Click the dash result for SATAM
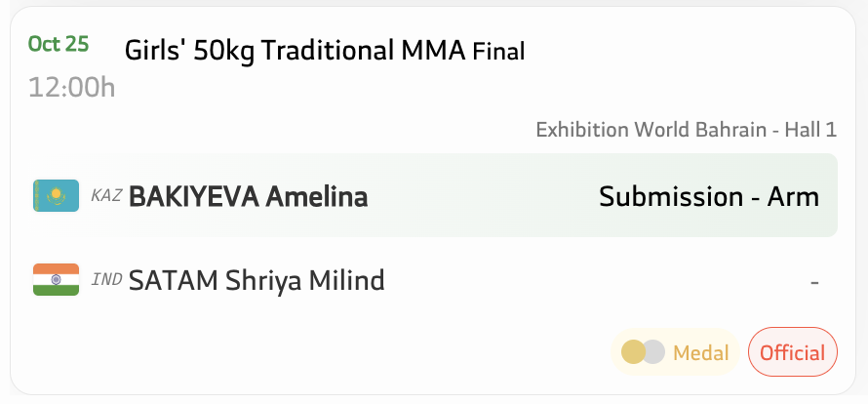This screenshot has height=404, width=868. point(813,282)
